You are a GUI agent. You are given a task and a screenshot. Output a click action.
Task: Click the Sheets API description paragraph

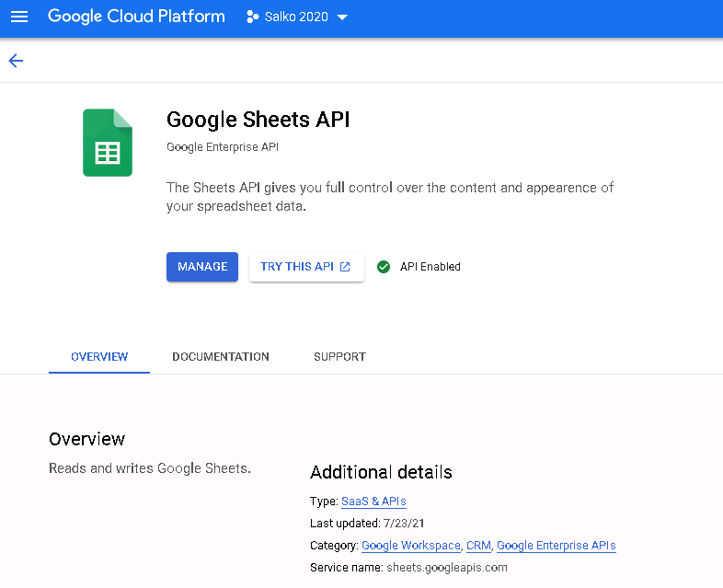pos(390,197)
